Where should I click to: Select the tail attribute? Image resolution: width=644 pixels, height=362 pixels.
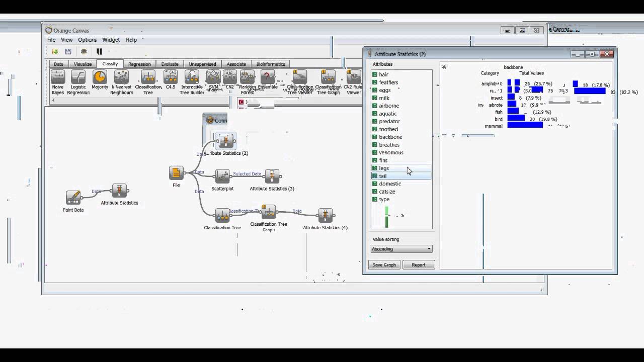click(x=401, y=176)
